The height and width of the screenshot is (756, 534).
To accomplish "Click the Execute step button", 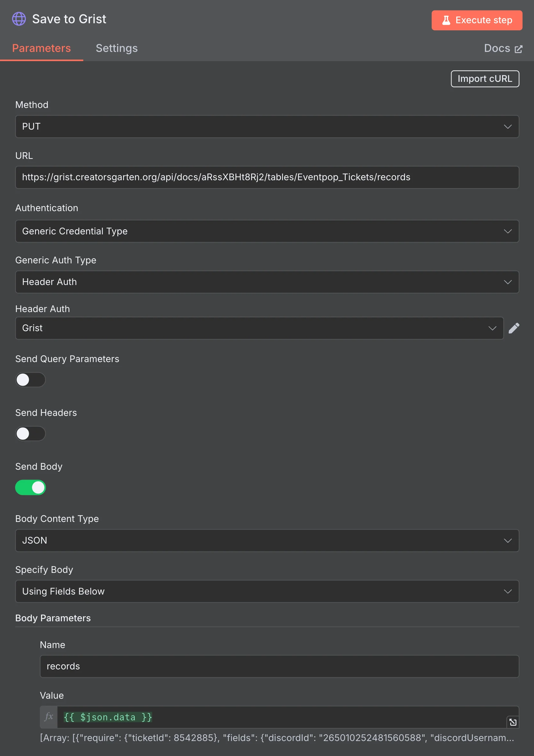I will (x=477, y=20).
